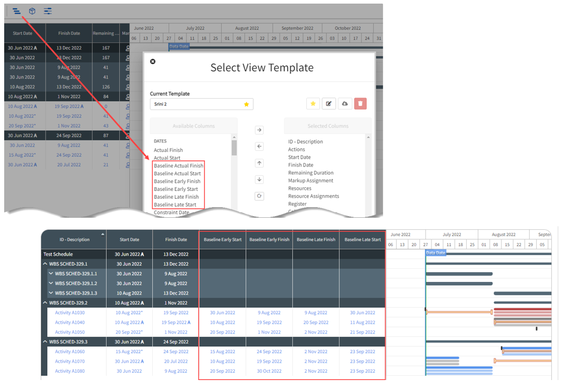The height and width of the screenshot is (392, 562).
Task: Click the Data Date marker in upper Gantt
Action: click(x=179, y=47)
